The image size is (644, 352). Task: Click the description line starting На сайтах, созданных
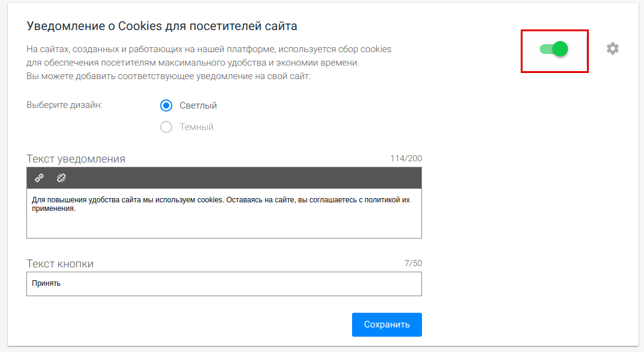(x=209, y=49)
